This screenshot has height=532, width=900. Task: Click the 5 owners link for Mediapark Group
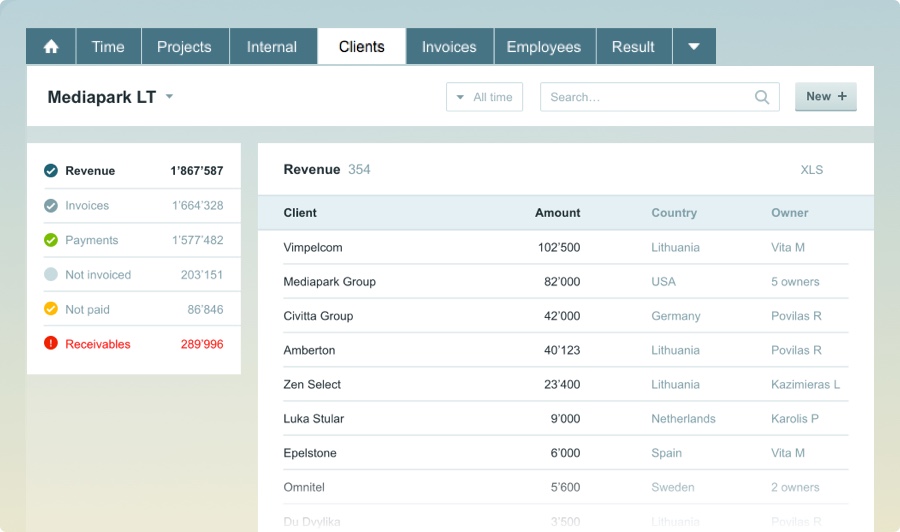[795, 282]
